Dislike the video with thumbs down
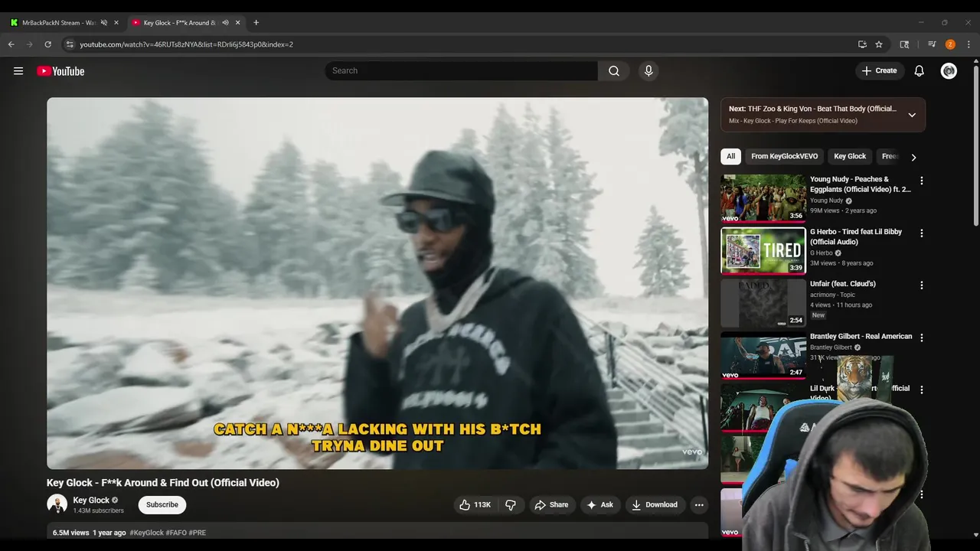Screen dimensions: 980x551 point(511,504)
